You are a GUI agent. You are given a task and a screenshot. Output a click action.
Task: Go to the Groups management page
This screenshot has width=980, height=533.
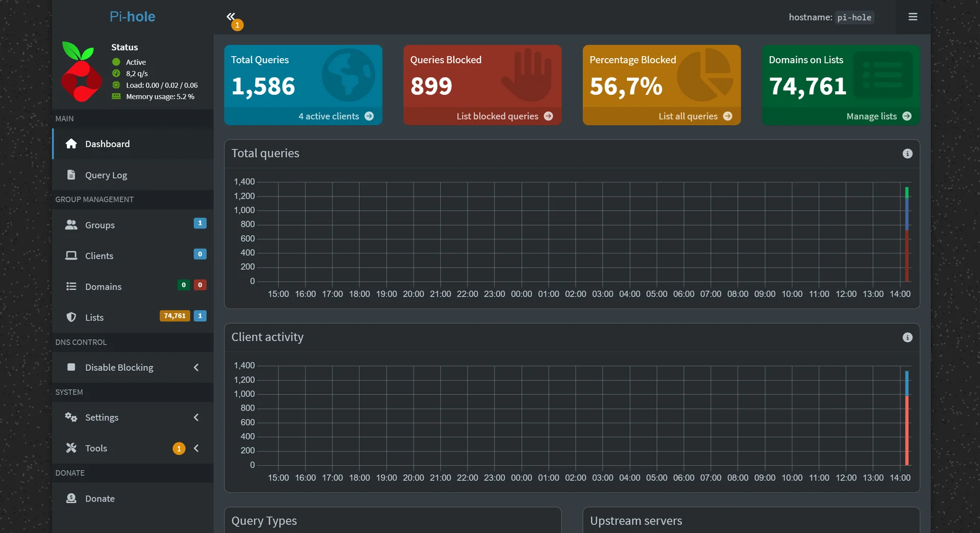[133, 225]
